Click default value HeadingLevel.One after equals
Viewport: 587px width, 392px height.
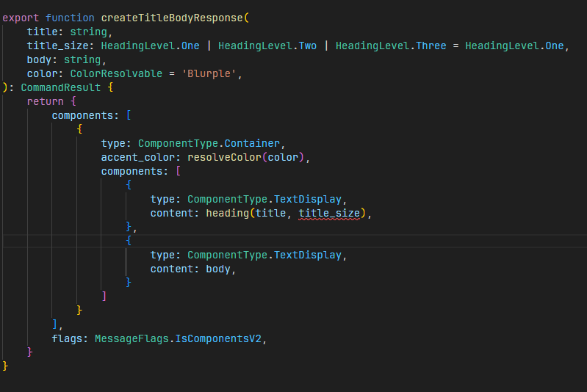(x=514, y=46)
